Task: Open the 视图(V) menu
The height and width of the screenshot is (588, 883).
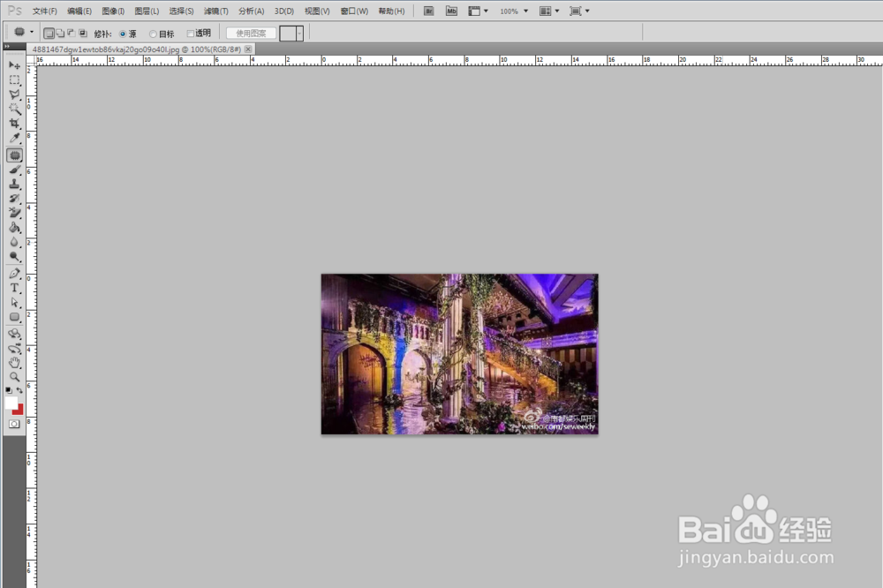Action: pos(316,11)
